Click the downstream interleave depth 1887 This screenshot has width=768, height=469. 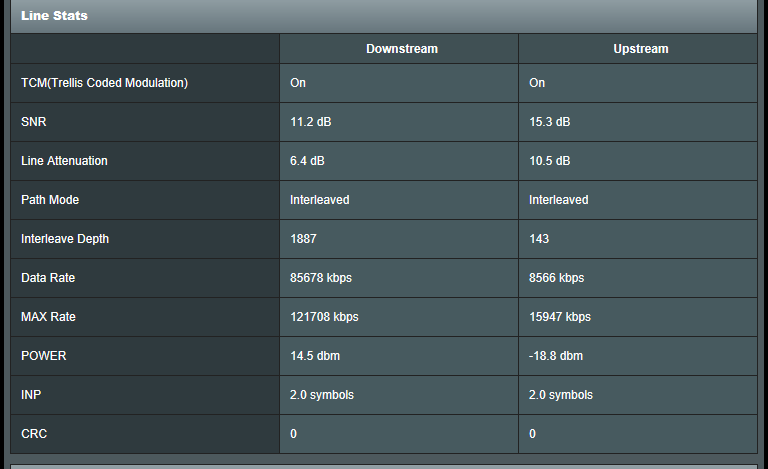pyautogui.click(x=304, y=239)
